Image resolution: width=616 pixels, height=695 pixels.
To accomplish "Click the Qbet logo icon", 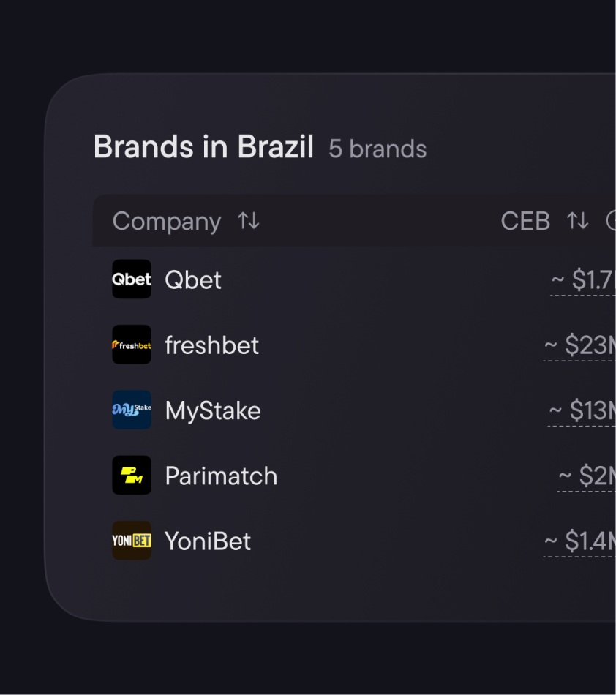I will click(132, 279).
